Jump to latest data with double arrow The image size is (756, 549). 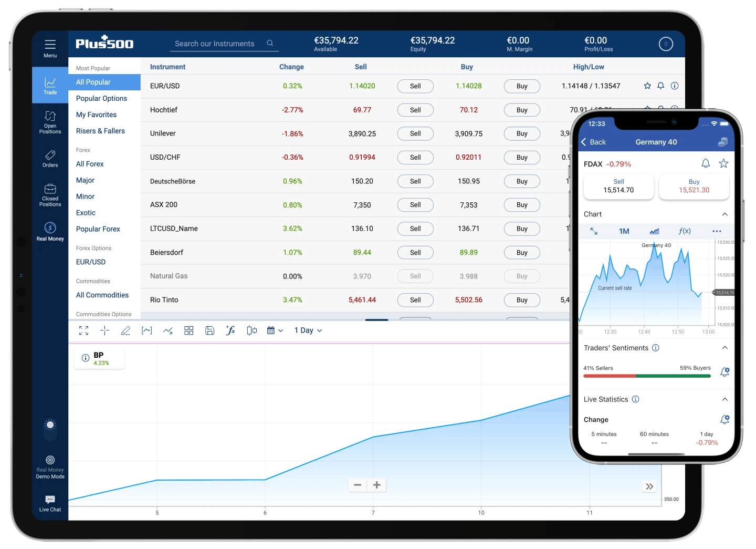pos(649,486)
